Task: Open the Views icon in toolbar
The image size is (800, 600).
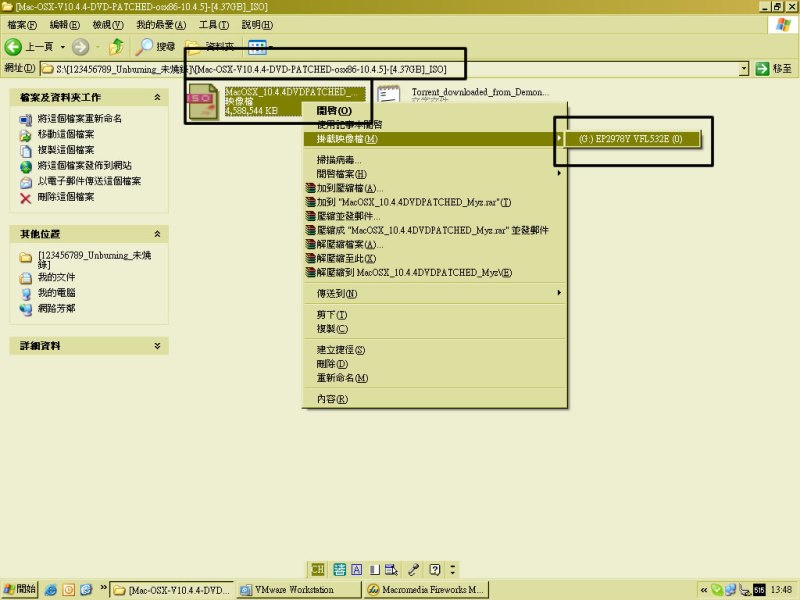Action: [x=257, y=47]
